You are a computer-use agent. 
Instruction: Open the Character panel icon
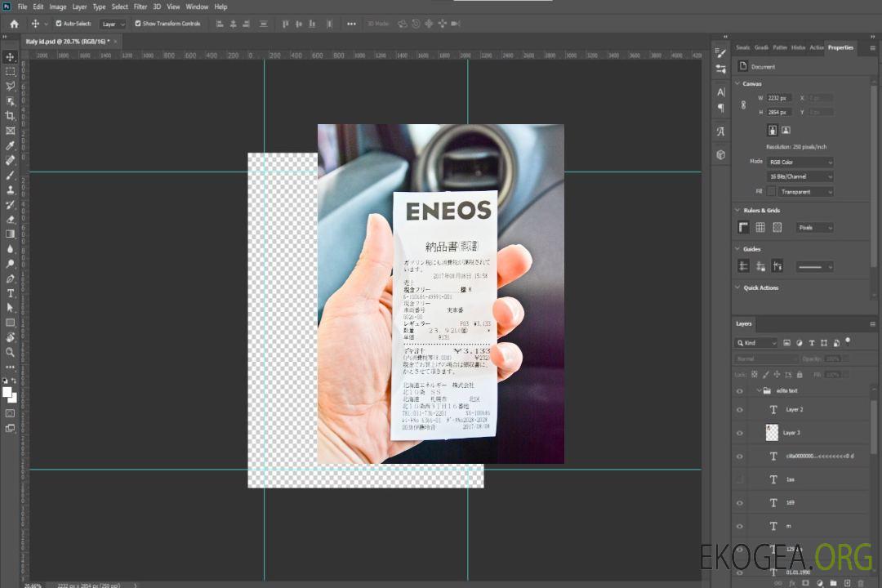click(x=721, y=92)
